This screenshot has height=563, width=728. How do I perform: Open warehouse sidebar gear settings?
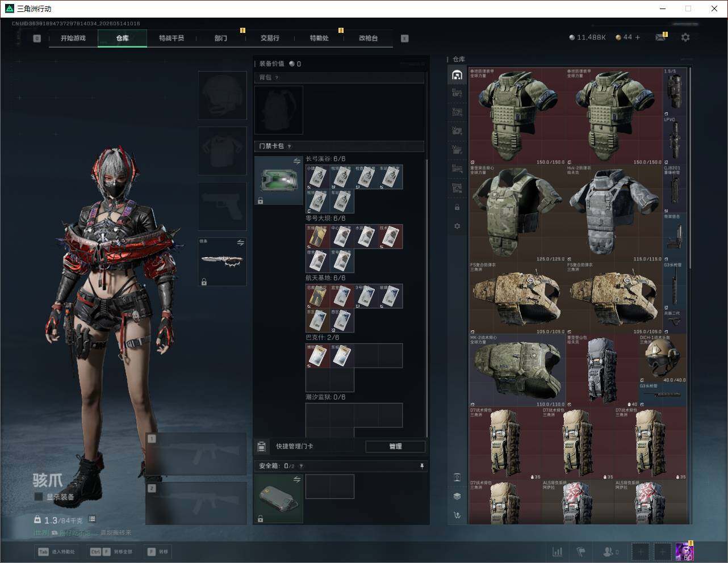tap(457, 226)
